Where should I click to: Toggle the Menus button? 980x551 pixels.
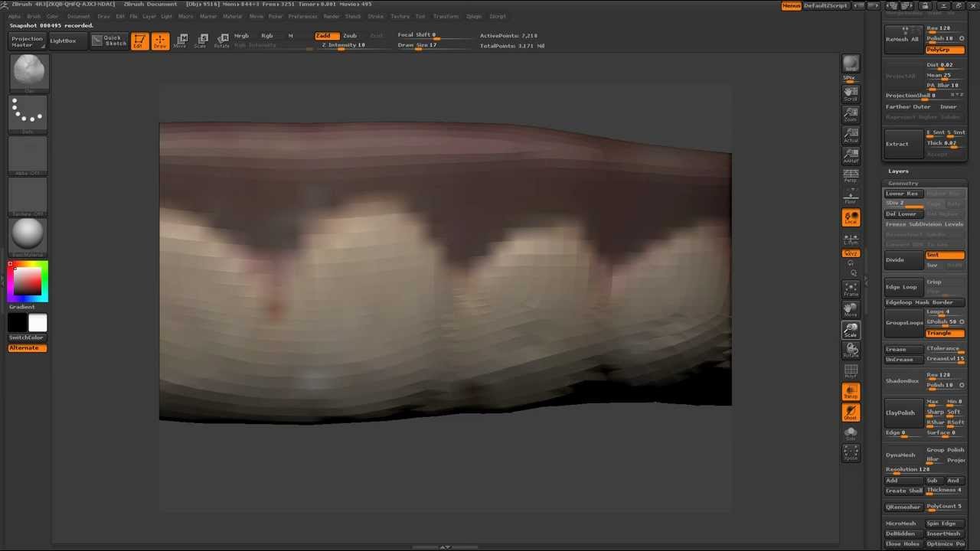[791, 5]
